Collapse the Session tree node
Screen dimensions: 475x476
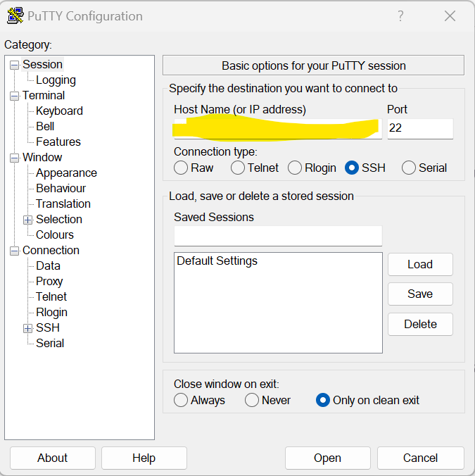pyautogui.click(x=14, y=65)
